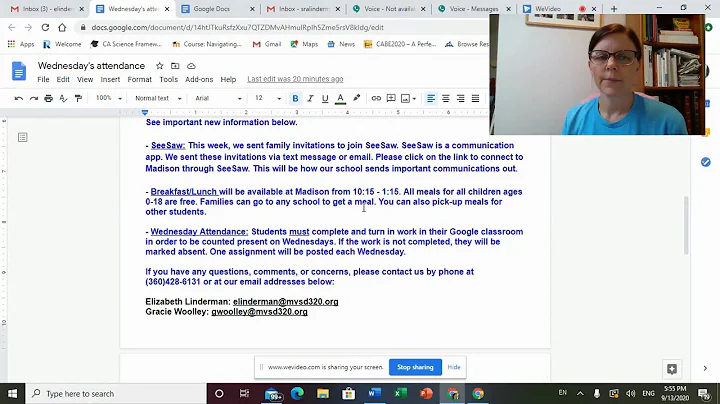Click the Redo icon in Docs toolbar
Screen dimensions: 720x404
pos(34,98)
